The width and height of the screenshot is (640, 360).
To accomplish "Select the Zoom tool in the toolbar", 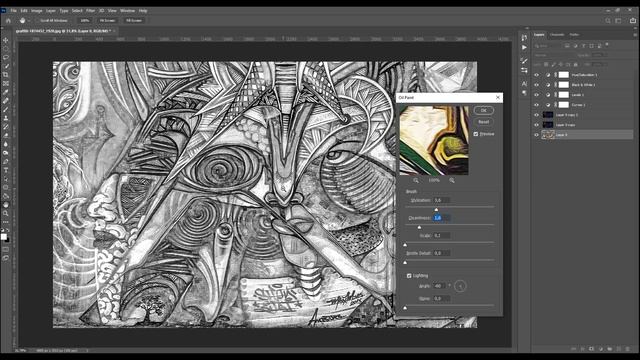I will (x=6, y=213).
